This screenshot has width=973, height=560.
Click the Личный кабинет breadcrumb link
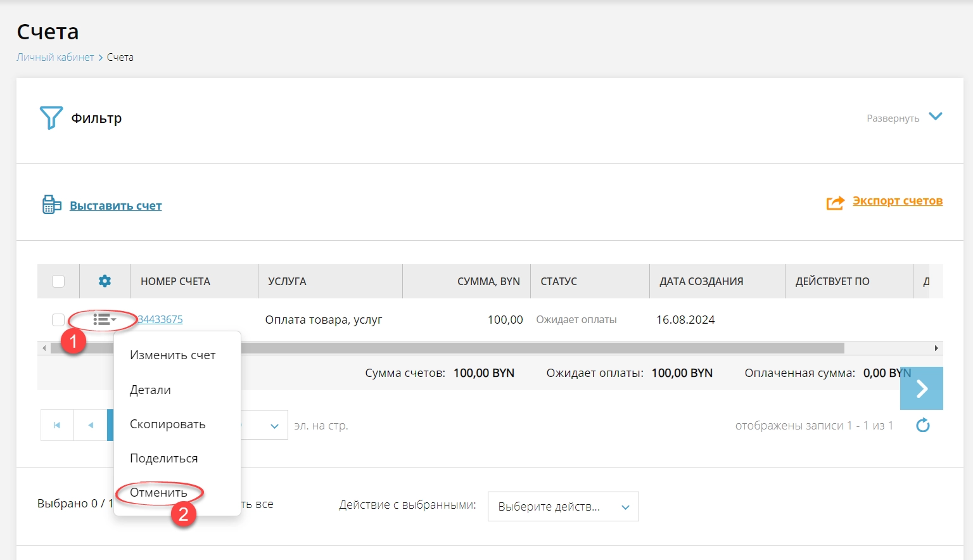coord(55,57)
